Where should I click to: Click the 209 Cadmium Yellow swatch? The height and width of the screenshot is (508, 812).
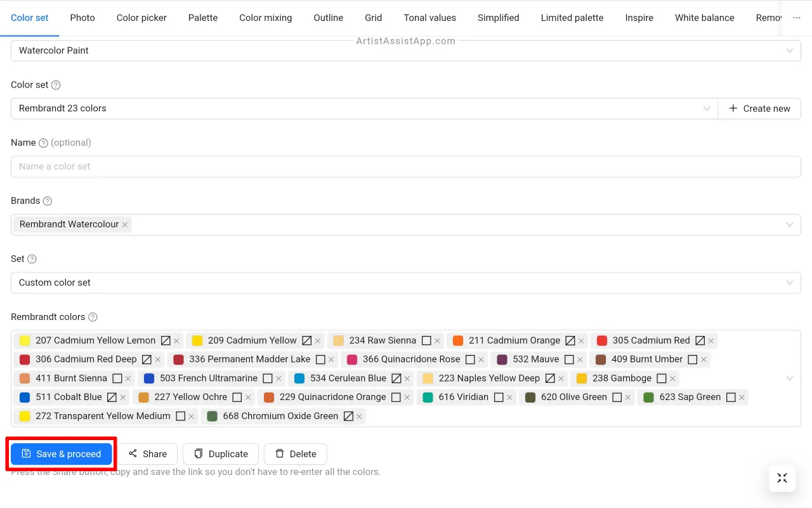(x=197, y=340)
